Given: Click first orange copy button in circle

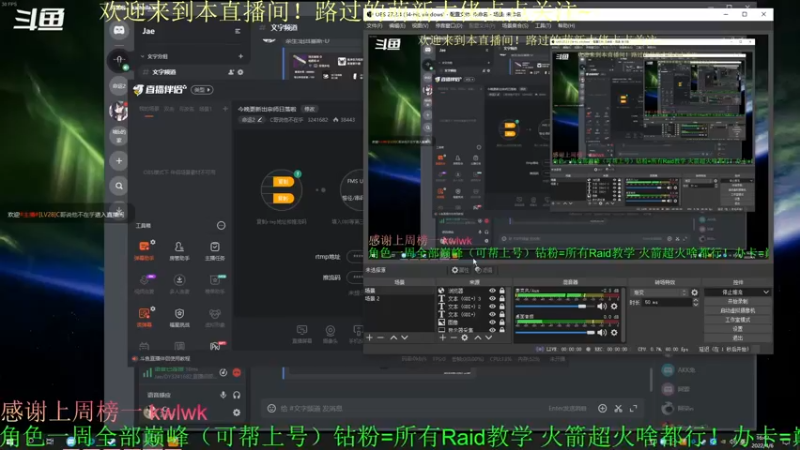Looking at the screenshot, I should click(283, 182).
